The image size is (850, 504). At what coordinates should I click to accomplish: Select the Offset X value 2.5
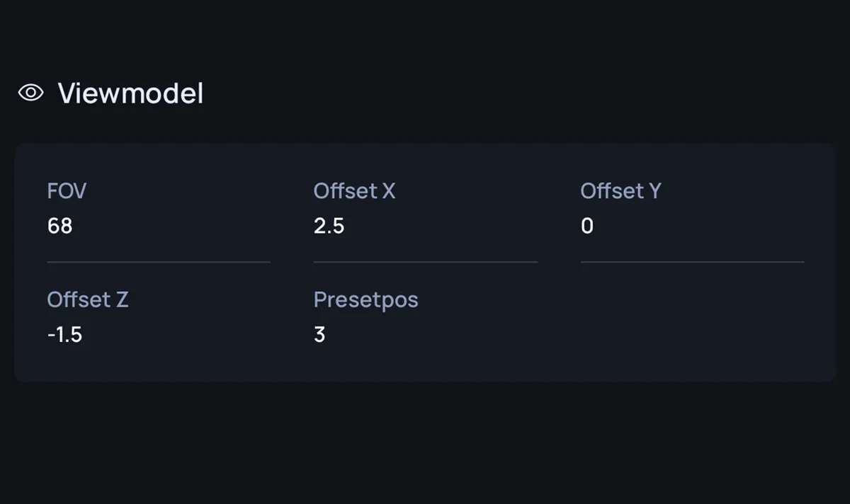pyautogui.click(x=329, y=226)
